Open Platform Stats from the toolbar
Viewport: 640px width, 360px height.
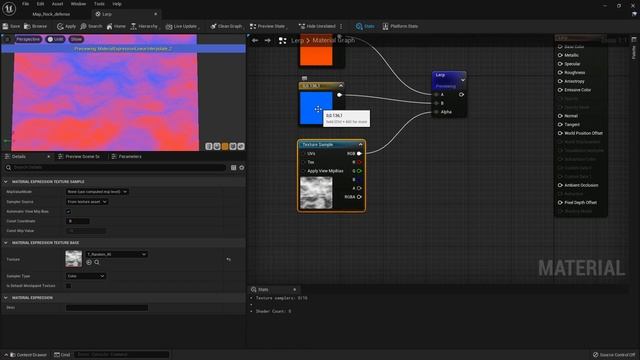coord(400,26)
